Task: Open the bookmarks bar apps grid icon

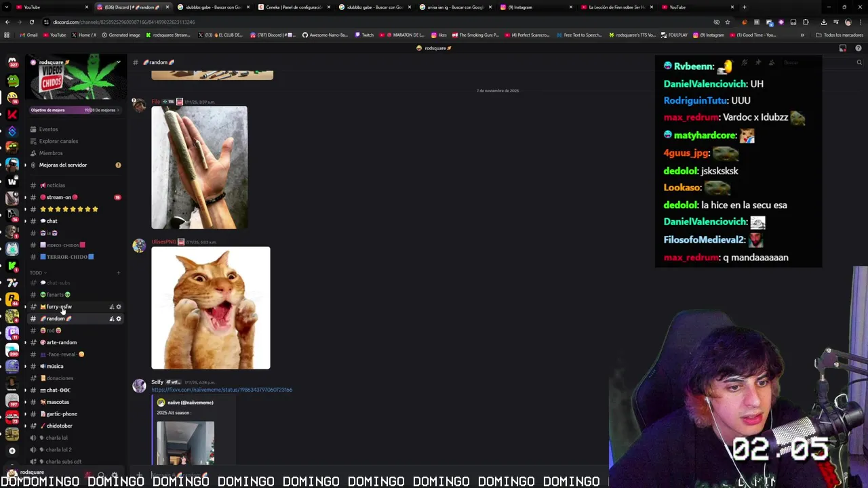Action: 7,35
